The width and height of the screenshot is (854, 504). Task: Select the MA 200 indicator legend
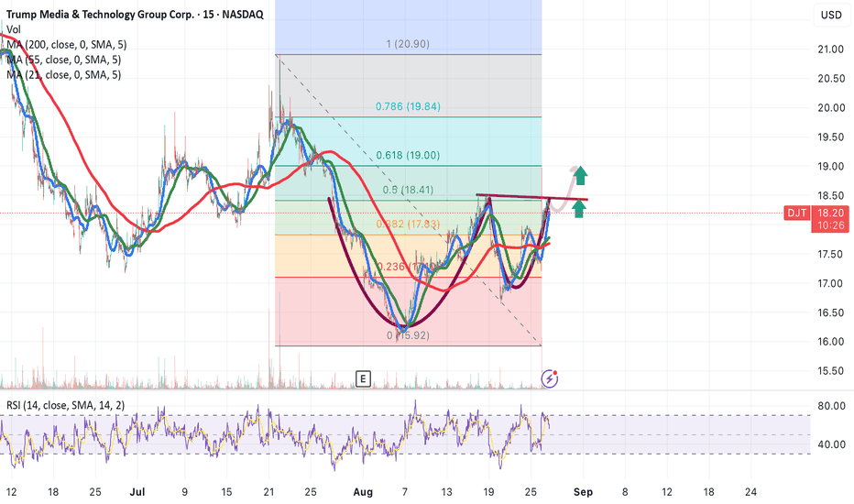[x=67, y=45]
